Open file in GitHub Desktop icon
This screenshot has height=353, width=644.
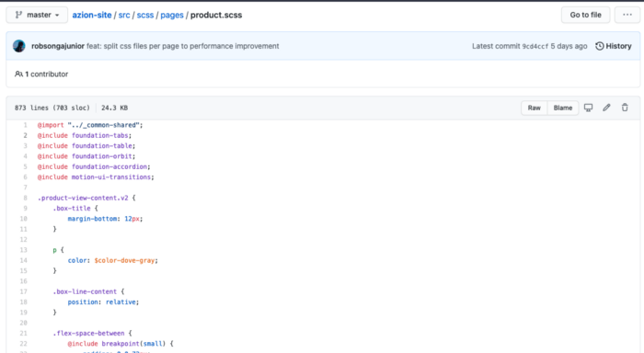click(x=588, y=108)
